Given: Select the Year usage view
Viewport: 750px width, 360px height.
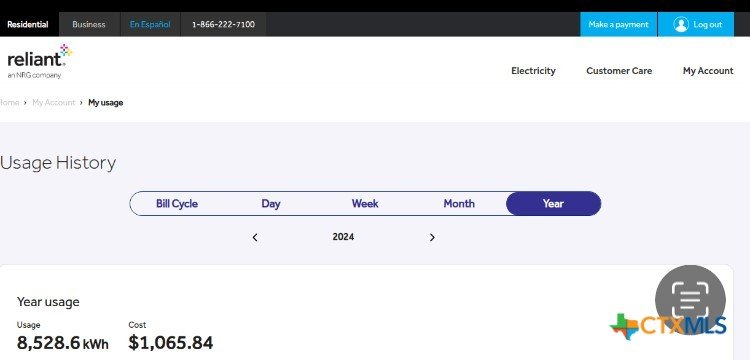Looking at the screenshot, I should click(x=553, y=204).
